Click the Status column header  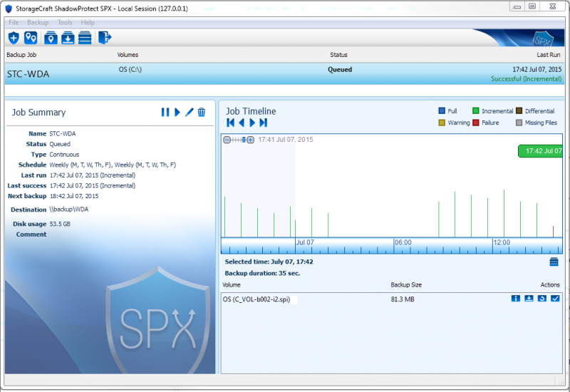point(339,55)
